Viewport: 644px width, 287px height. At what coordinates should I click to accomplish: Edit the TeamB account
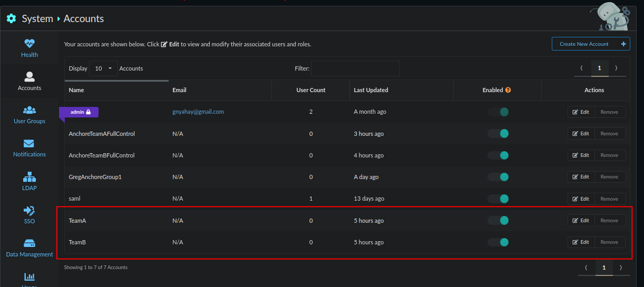[x=581, y=242]
